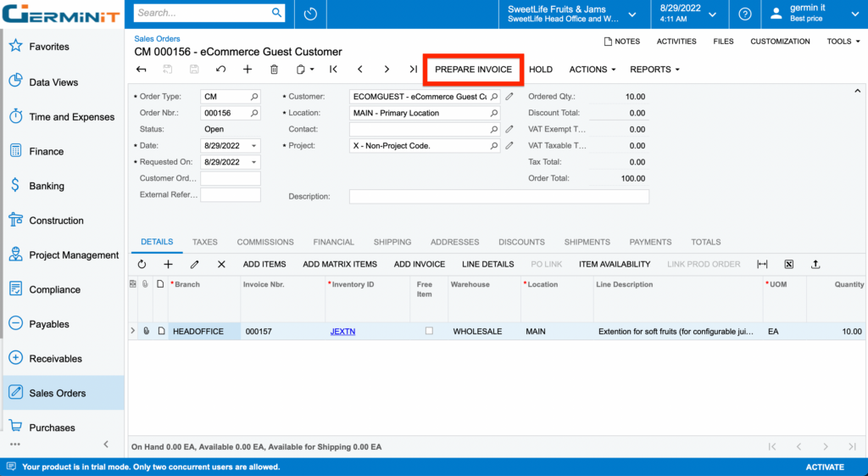
Task: Click Activate in the trial banner
Action: tap(824, 467)
